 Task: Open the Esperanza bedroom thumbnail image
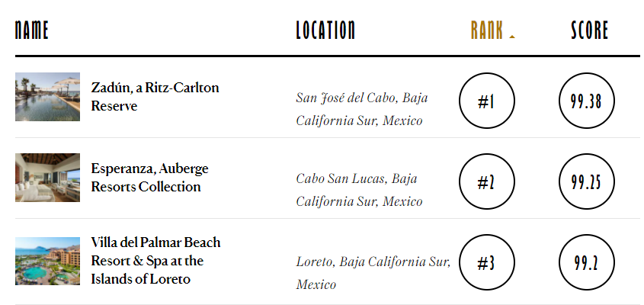[47, 178]
